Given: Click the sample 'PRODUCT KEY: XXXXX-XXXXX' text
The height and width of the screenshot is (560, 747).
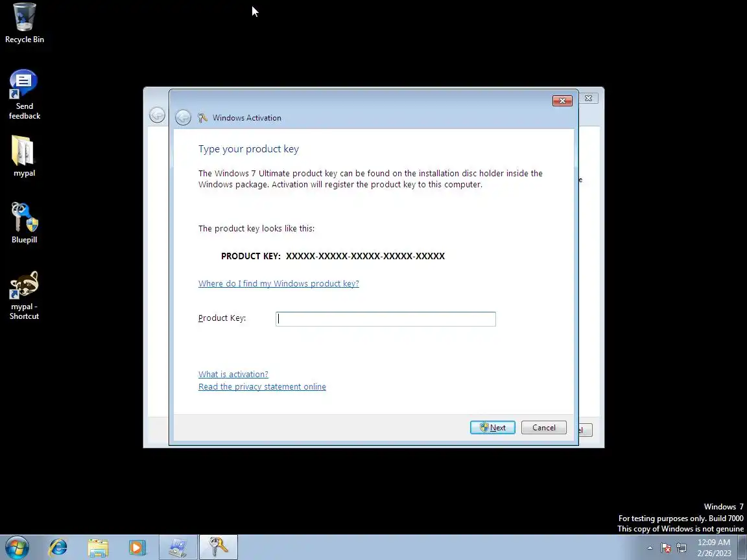Looking at the screenshot, I should point(333,256).
